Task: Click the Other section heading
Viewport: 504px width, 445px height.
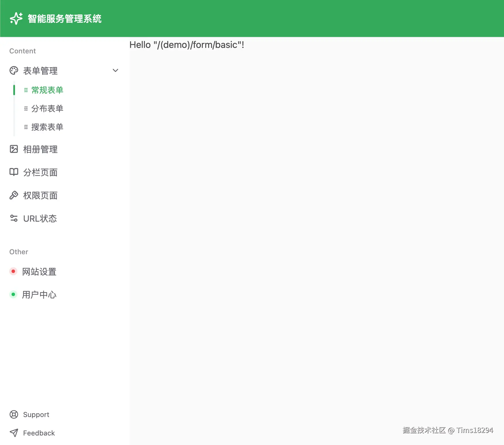Action: [18, 252]
